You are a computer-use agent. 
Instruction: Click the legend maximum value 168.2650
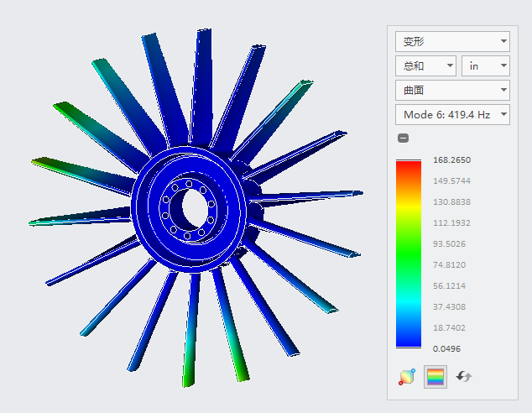tap(451, 160)
